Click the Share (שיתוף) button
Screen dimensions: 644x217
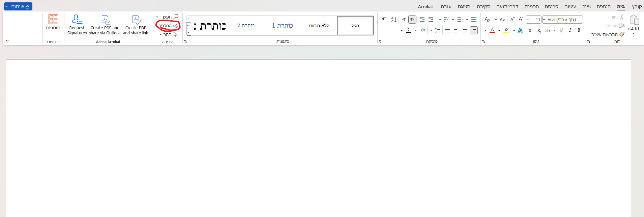(x=18, y=6)
